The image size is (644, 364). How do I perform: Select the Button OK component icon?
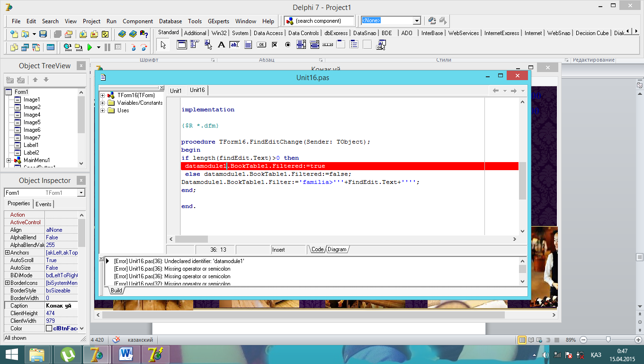(x=261, y=45)
